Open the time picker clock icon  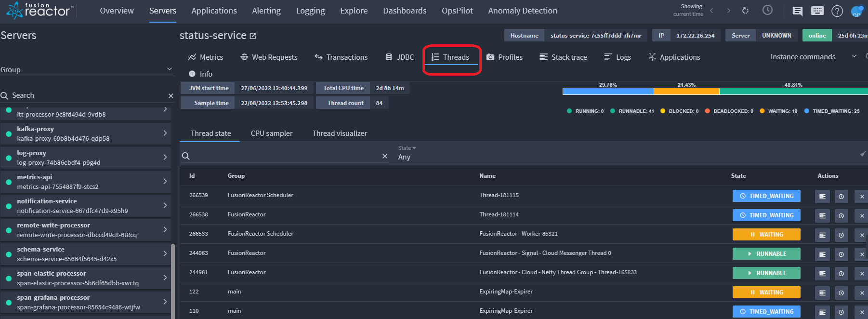tap(767, 10)
